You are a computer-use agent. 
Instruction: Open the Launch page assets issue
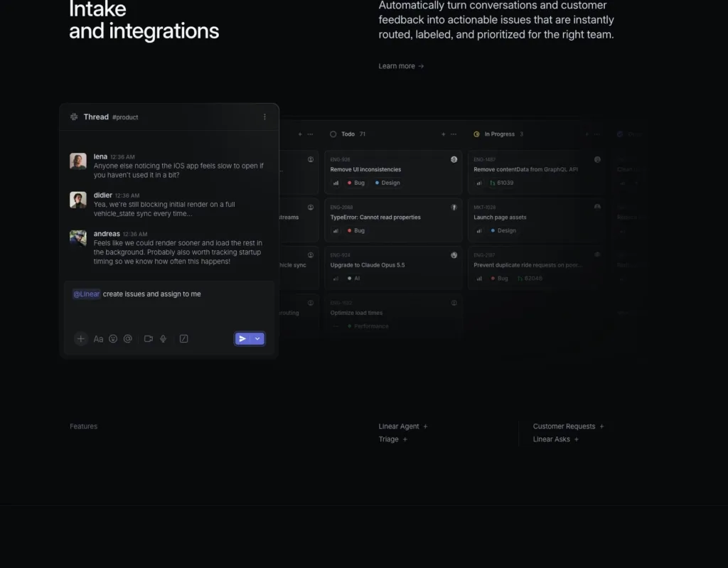click(537, 220)
